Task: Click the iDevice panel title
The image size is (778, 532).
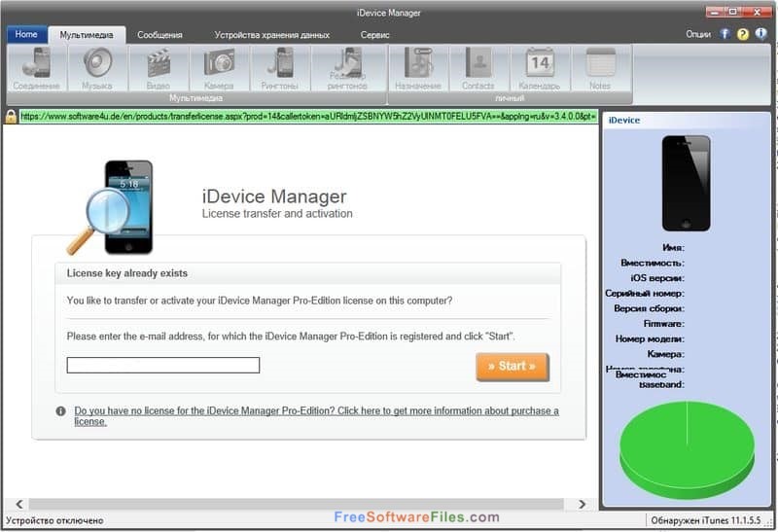Action: tap(623, 120)
